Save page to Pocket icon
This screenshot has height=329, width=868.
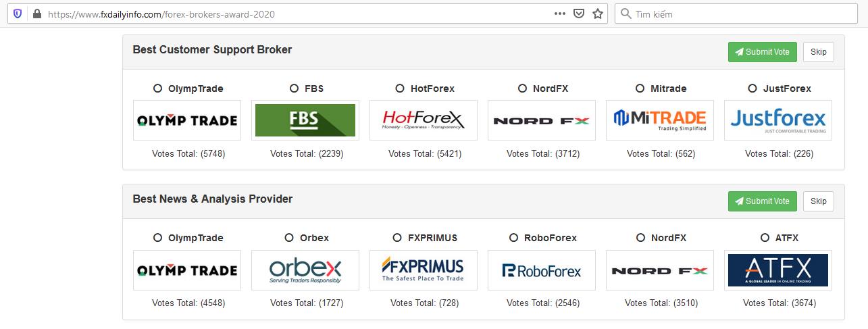[579, 14]
